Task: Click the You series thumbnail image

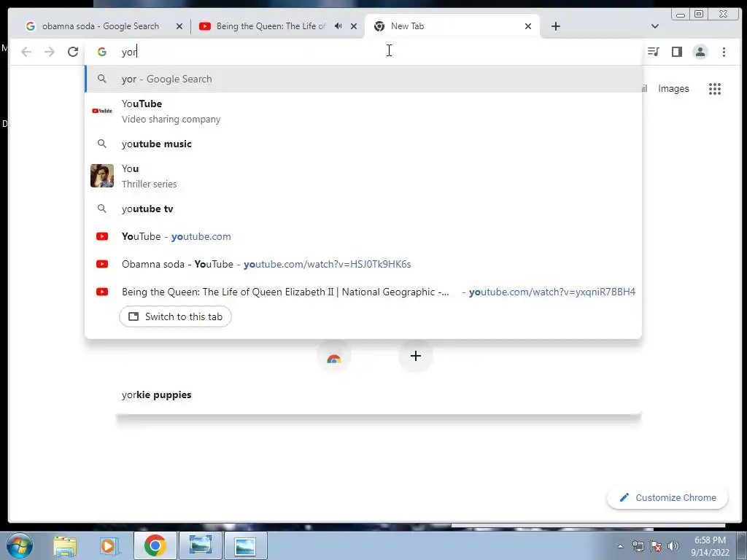Action: click(102, 176)
